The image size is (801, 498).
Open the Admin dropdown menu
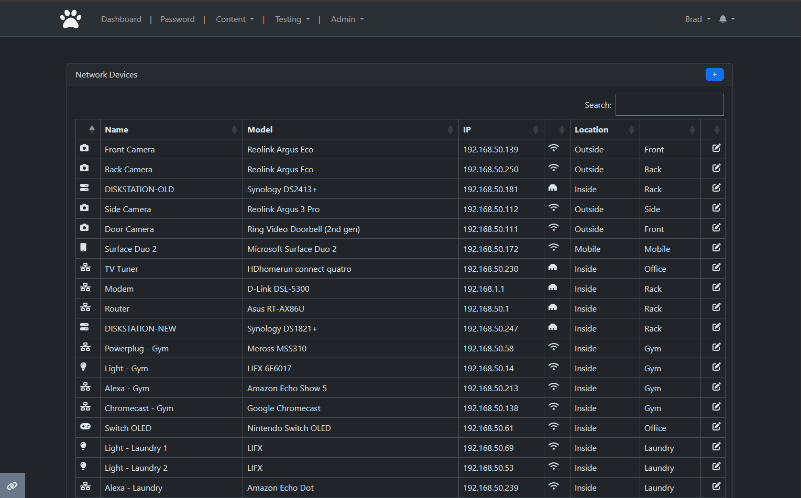(x=347, y=19)
